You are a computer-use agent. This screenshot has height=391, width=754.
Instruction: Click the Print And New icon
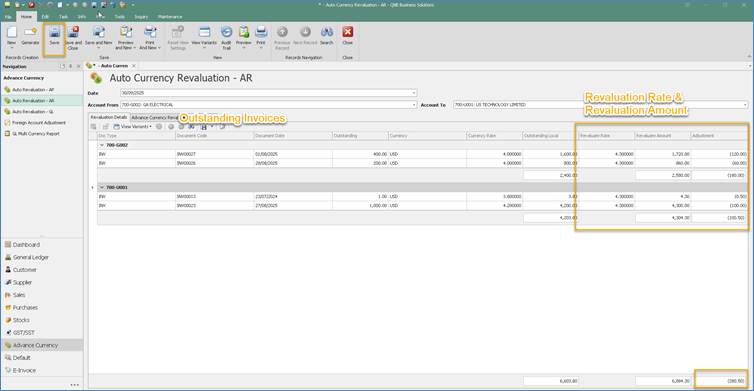tap(150, 33)
